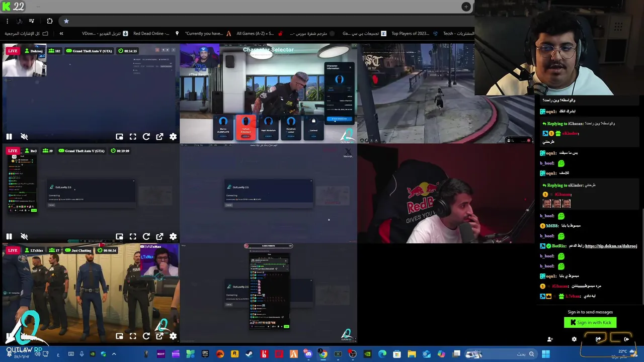Open the browser extensions puzzle icon

point(49,21)
